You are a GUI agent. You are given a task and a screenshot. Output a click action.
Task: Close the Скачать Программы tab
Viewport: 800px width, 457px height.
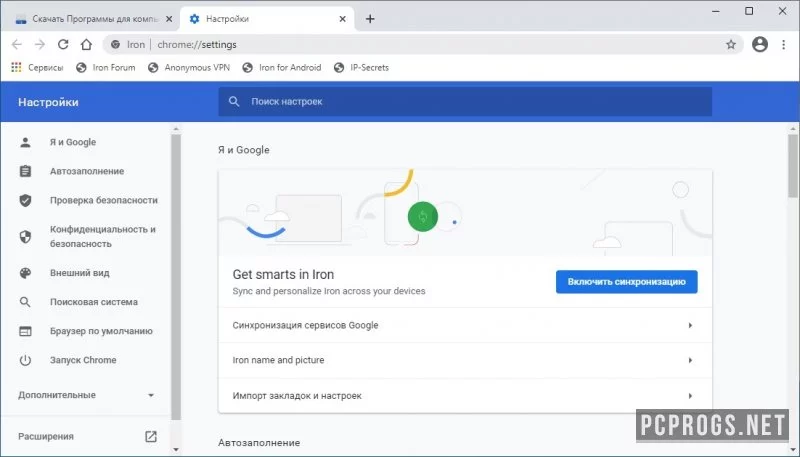point(169,19)
